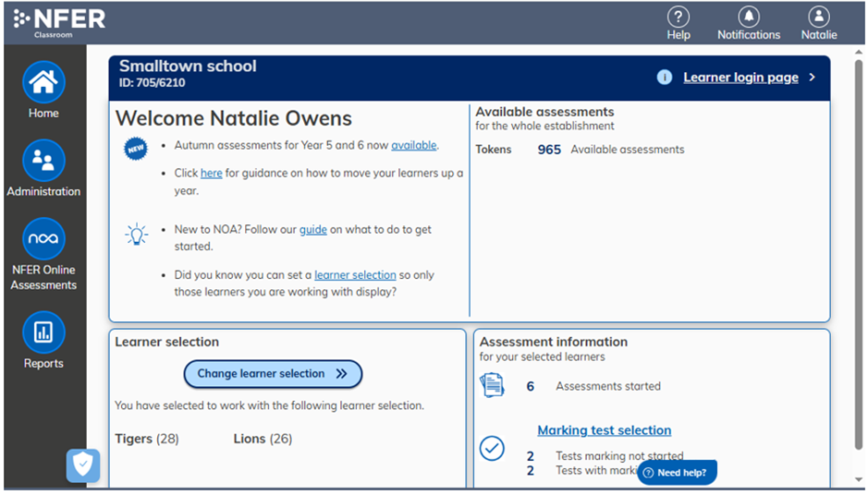The height and width of the screenshot is (495, 868).
Task: Click the marking checkmark circle icon
Action: point(492,448)
